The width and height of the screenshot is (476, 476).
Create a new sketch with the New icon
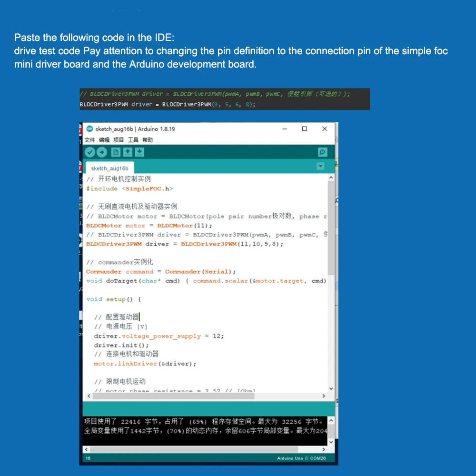(116, 152)
